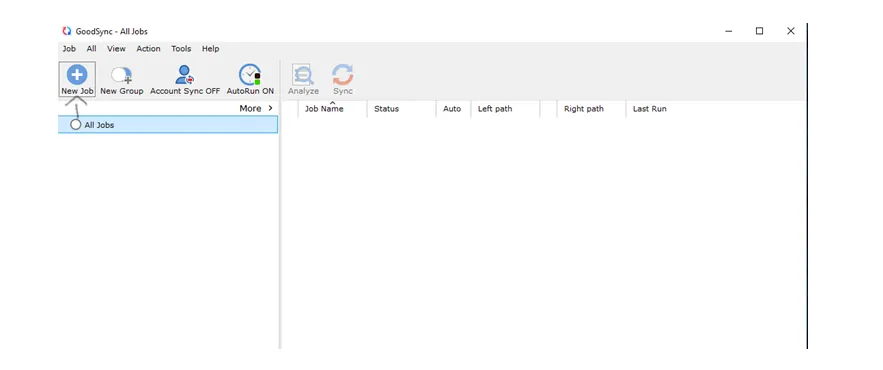The width and height of the screenshot is (883, 370).
Task: Open the Action menu
Action: (x=148, y=49)
